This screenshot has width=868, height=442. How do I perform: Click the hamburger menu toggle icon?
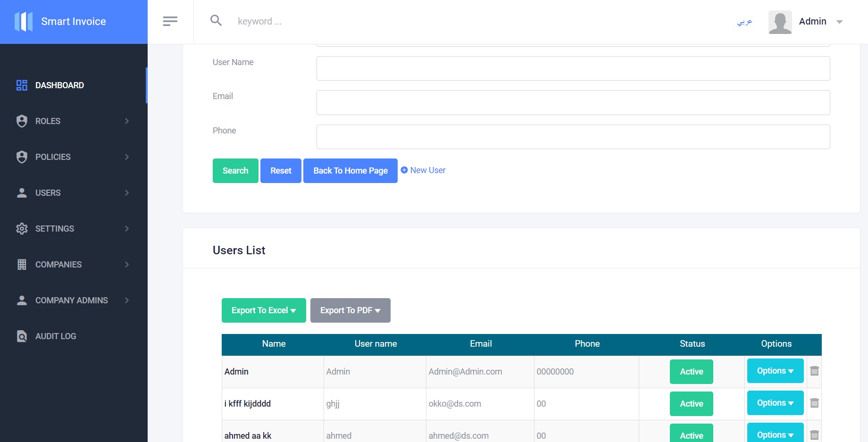tap(170, 21)
